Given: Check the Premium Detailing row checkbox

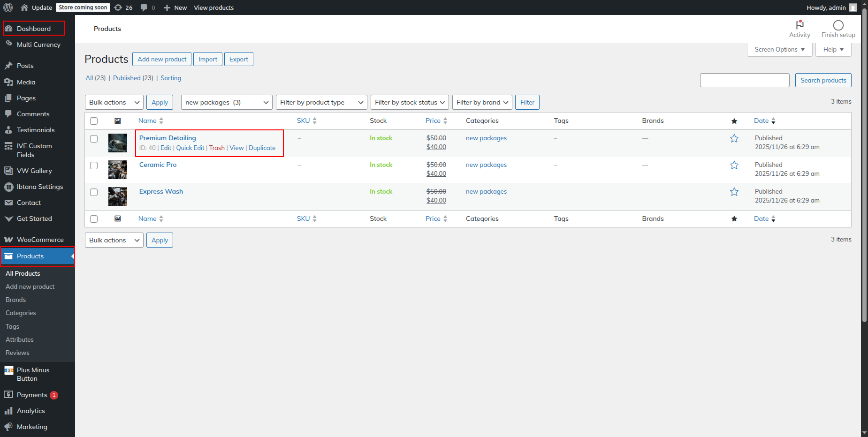Looking at the screenshot, I should tap(94, 139).
